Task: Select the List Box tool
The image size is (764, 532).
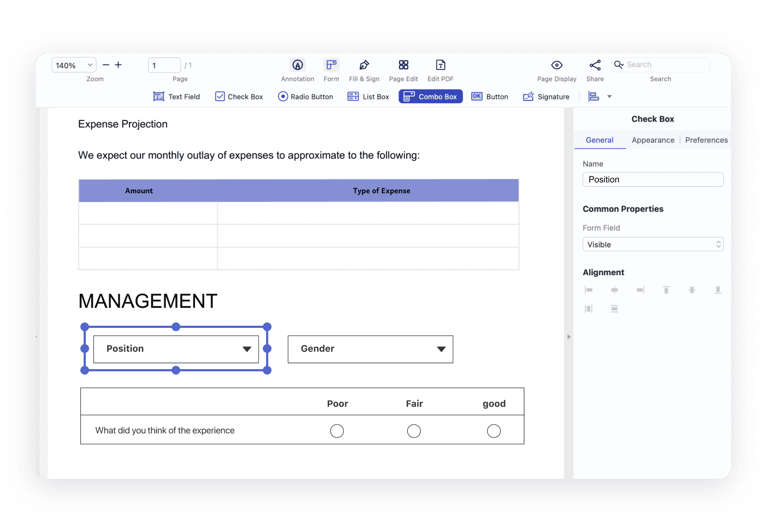Action: (x=368, y=96)
